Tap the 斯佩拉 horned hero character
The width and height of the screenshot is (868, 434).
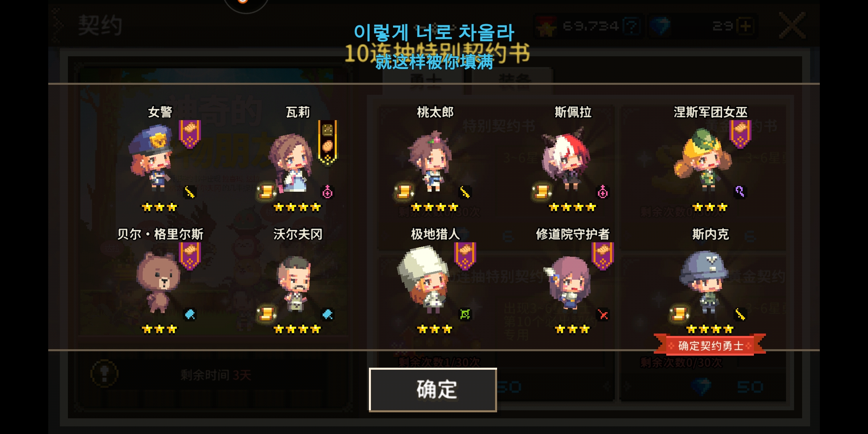tap(566, 160)
